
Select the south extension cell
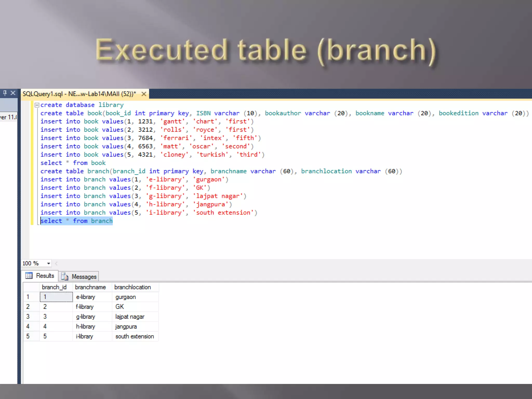pyautogui.click(x=135, y=336)
